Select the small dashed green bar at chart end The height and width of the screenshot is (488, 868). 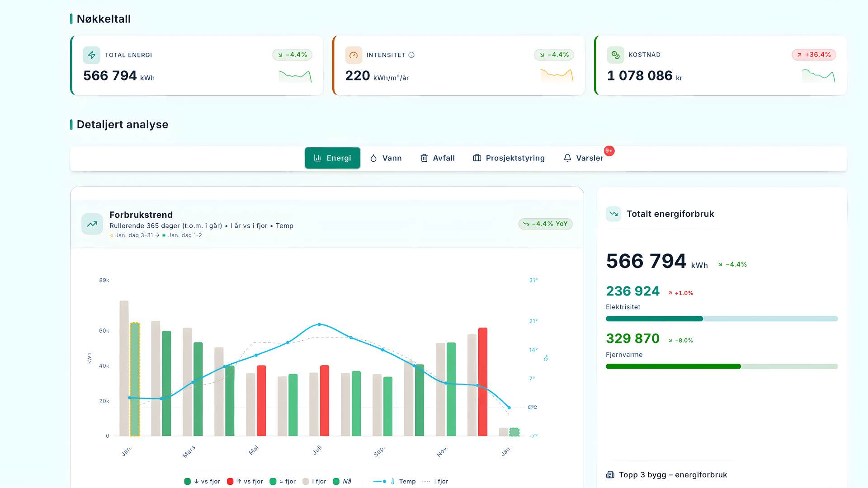[514, 432]
